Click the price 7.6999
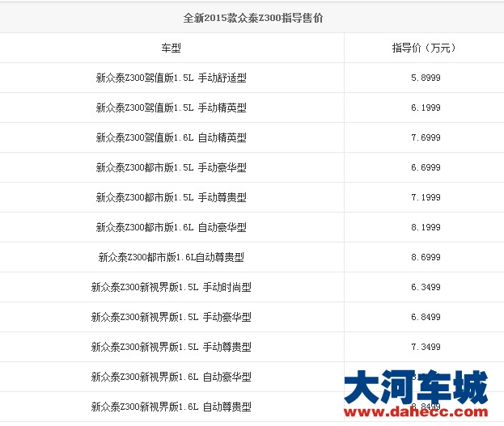Screen dimensions: 504x426 426,137
